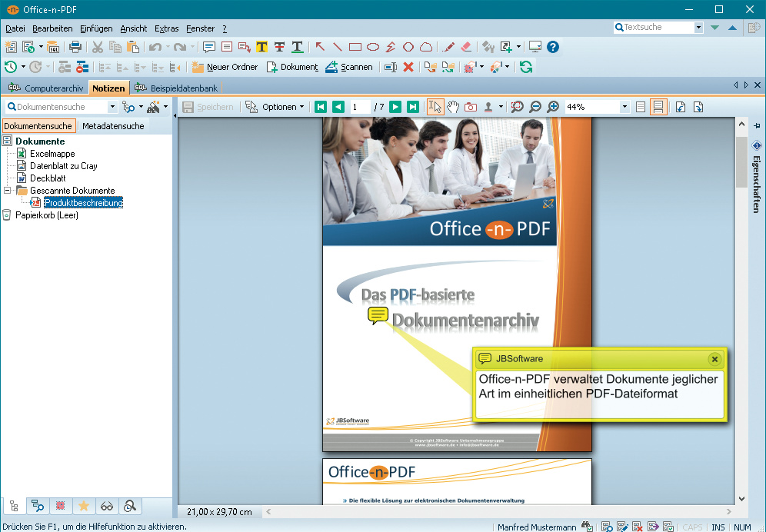Switch to Metadatensuche tab
This screenshot has height=532, width=766.
click(x=113, y=126)
